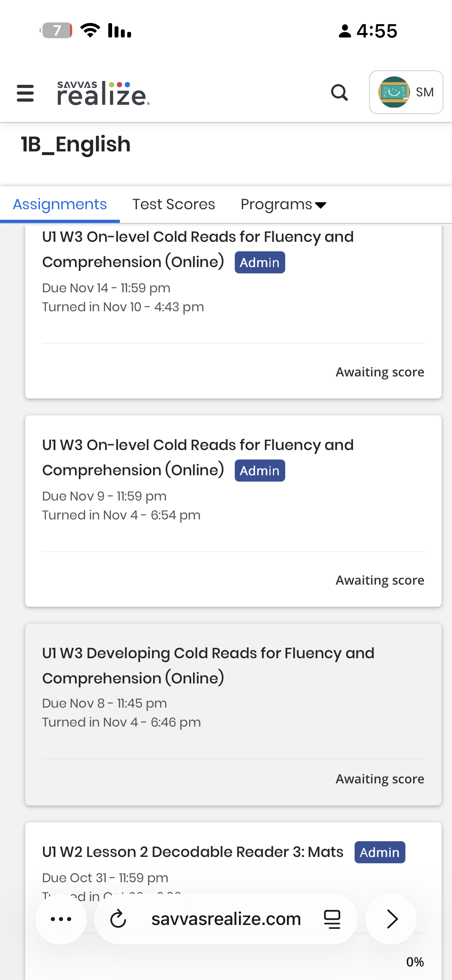Screen dimensions: 452x980
Task: Open the hamburger navigation menu
Action: [25, 93]
